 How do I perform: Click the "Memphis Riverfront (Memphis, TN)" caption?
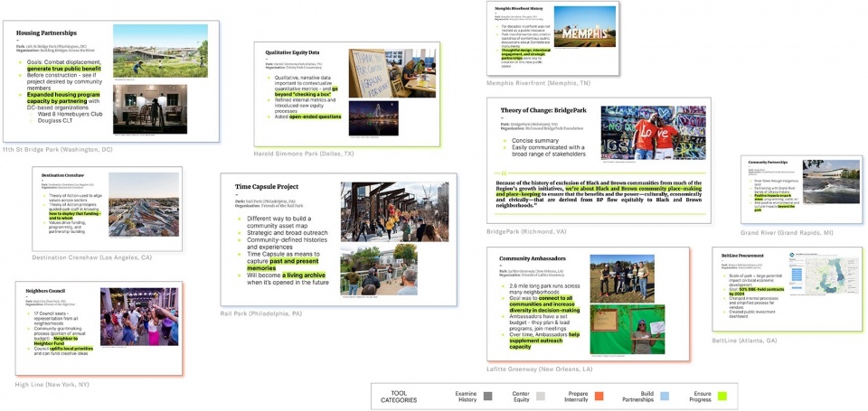(x=538, y=83)
